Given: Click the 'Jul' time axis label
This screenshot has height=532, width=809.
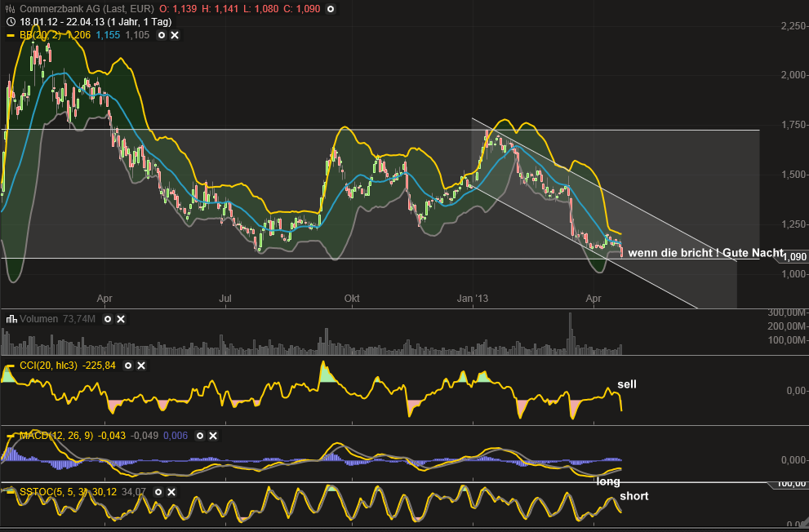Looking at the screenshot, I should point(225,299).
